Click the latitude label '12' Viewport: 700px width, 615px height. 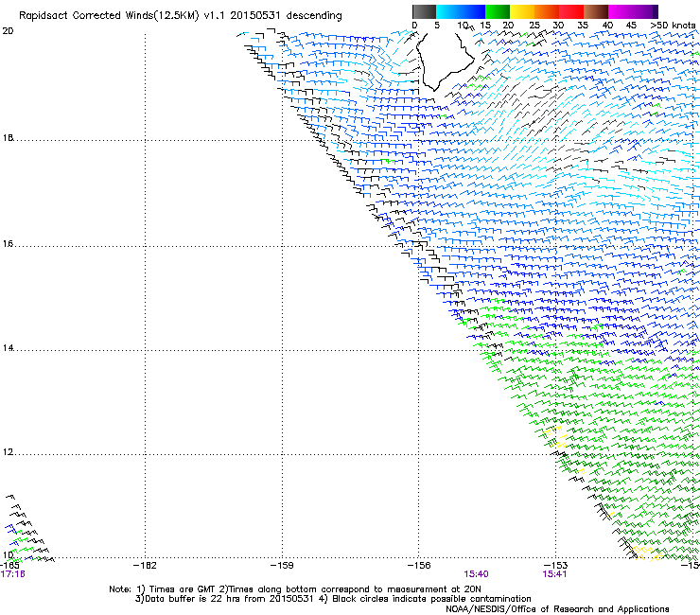click(8, 452)
